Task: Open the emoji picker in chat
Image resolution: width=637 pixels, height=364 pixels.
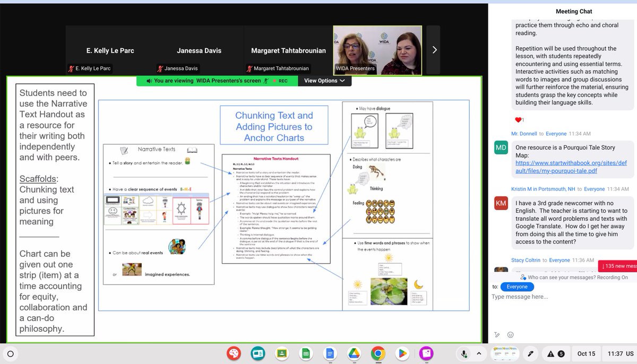Action: coord(511,335)
